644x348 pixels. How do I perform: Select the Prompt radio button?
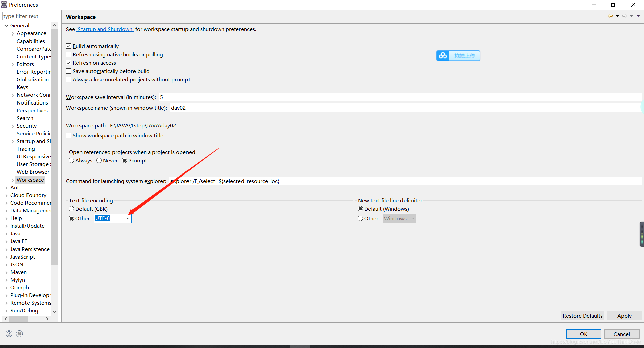pyautogui.click(x=124, y=160)
